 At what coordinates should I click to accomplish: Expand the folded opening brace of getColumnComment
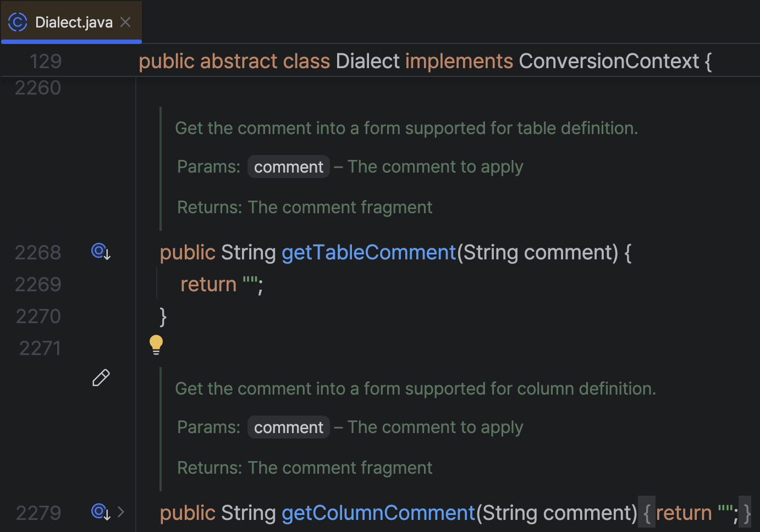coord(647,513)
